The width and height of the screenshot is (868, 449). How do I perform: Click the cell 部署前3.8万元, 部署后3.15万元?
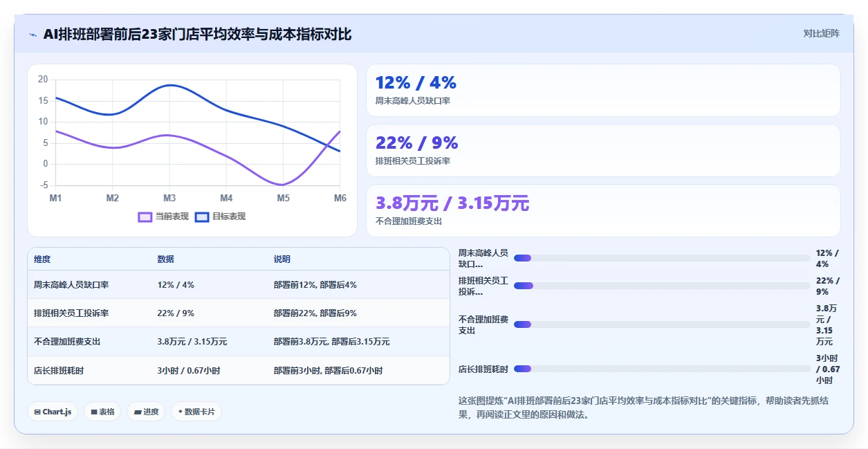[x=332, y=342]
